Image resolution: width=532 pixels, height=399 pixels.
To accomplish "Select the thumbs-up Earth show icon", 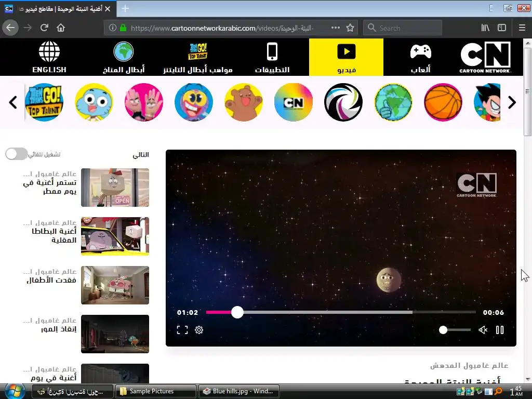I will coord(393,102).
